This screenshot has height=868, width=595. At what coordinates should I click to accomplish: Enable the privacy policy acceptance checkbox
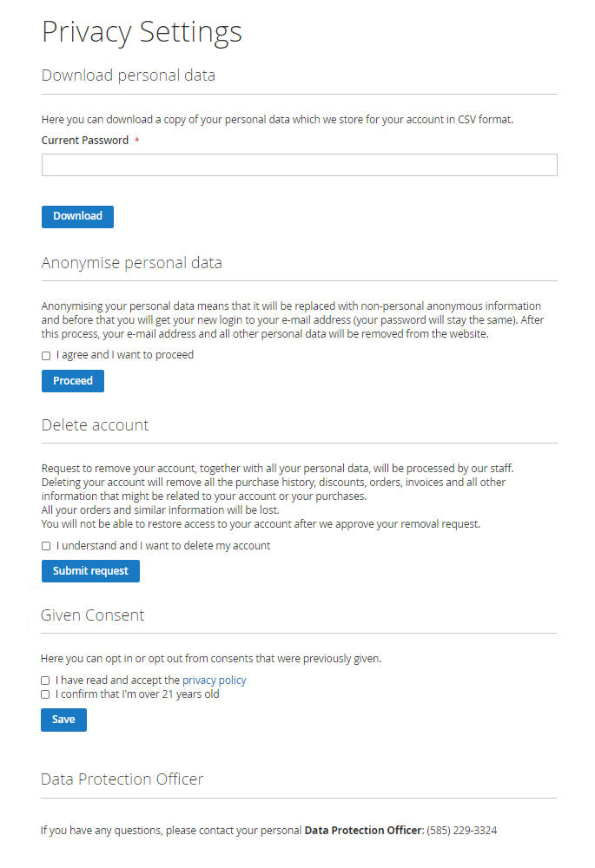(45, 681)
